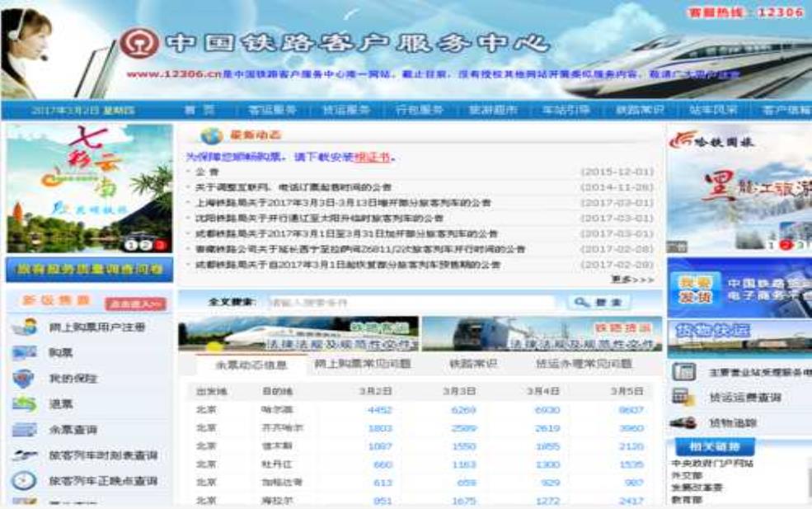Image resolution: width=812 pixels, height=509 pixels.
Task: Click the 旅客列车时刻表查询 train icon
Action: coord(25,455)
